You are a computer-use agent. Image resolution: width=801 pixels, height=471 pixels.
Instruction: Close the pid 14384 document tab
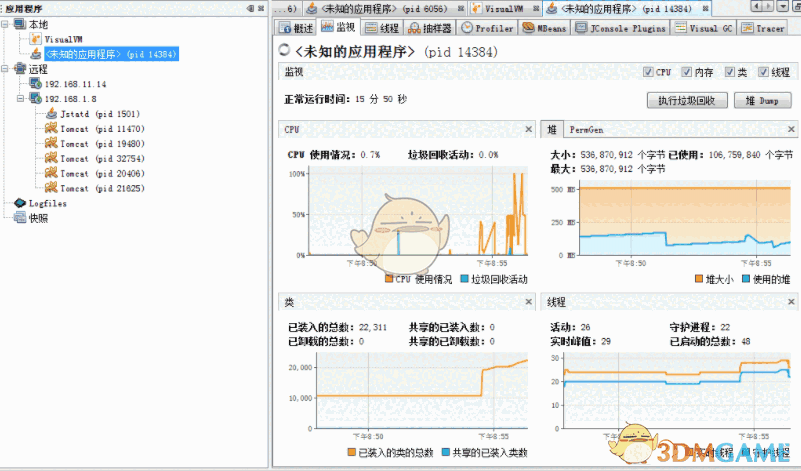point(705,9)
